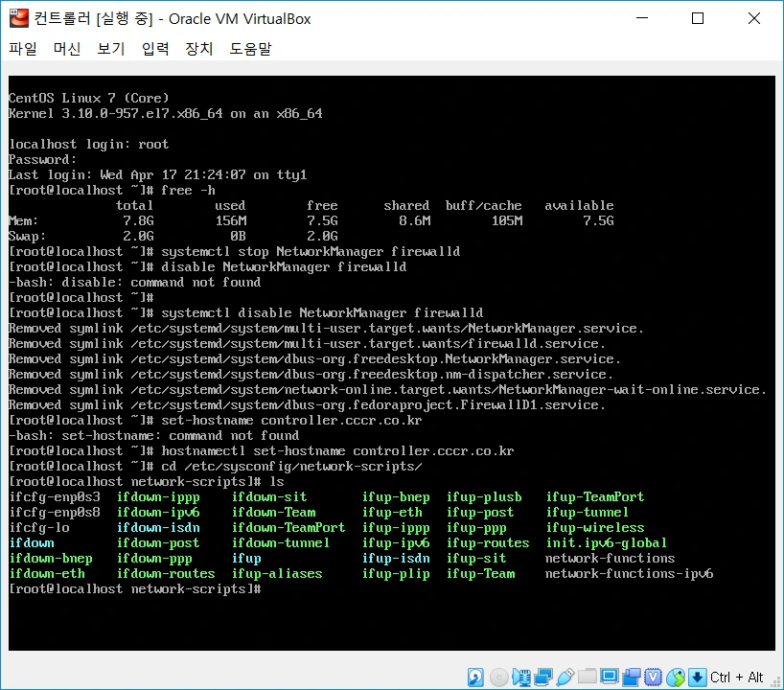Screen dimensions: 784x690
Task: Click 'ifdown-ippp' in the file listing
Action: (158, 497)
